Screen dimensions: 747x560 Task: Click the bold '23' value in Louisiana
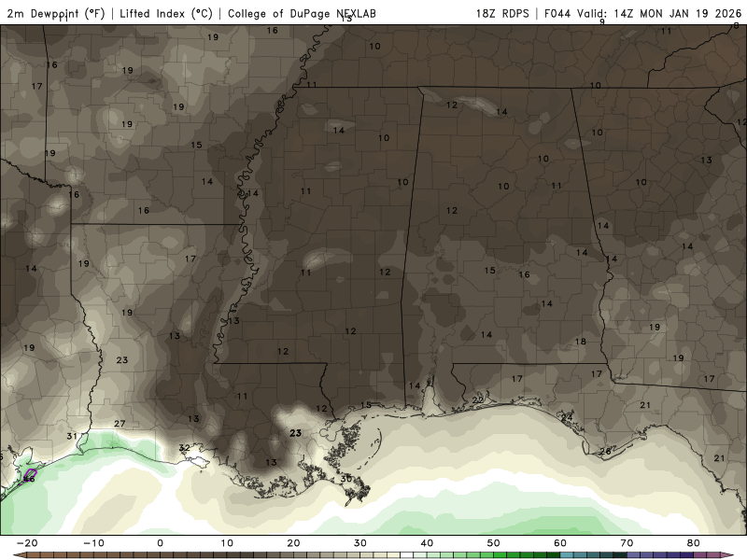pyautogui.click(x=296, y=433)
